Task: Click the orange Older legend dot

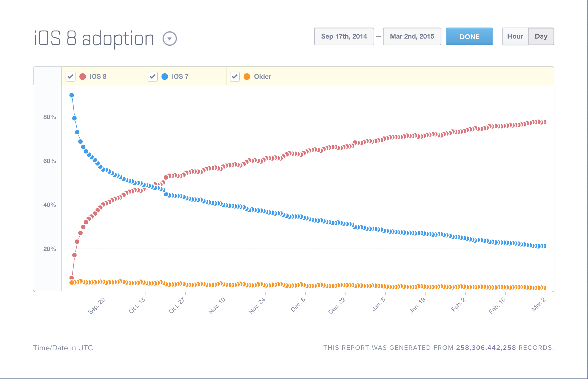Action: [x=247, y=77]
